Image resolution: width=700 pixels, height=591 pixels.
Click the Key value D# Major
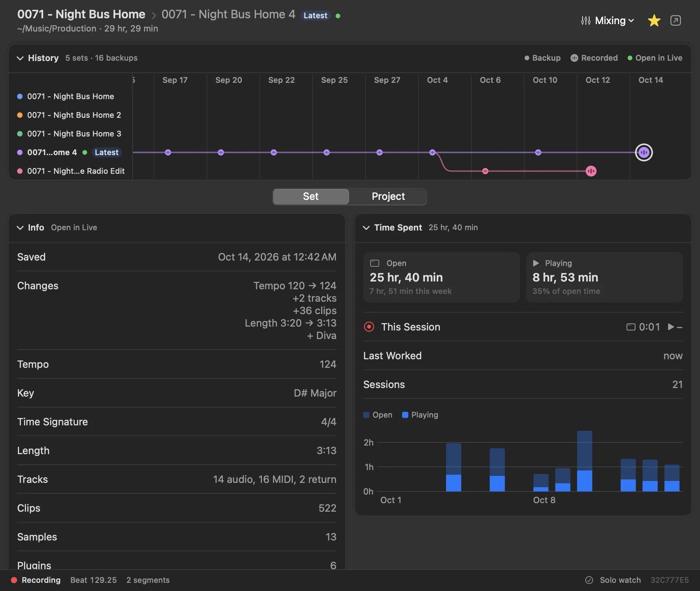click(315, 393)
